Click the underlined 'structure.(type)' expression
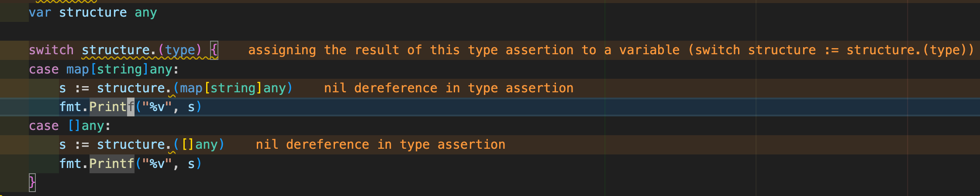Viewport: 980px width, 196px height. click(142, 50)
